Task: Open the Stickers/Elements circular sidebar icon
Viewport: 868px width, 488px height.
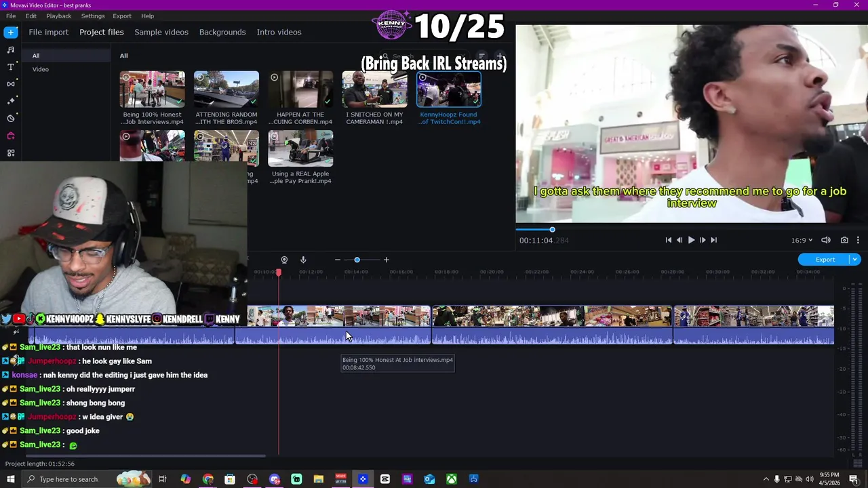Action: (x=10, y=118)
